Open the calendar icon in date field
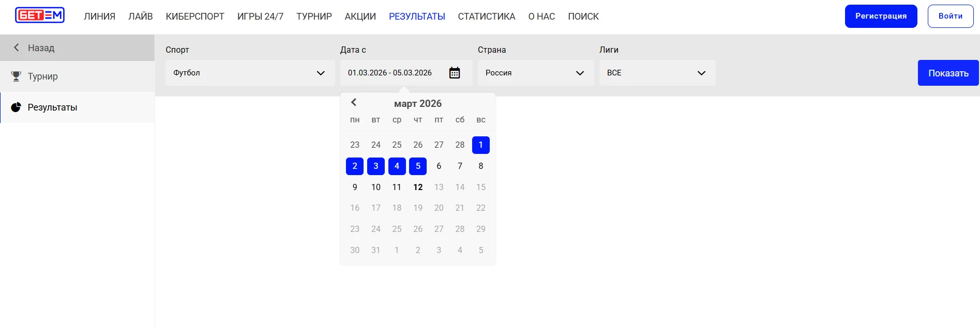 pos(454,73)
